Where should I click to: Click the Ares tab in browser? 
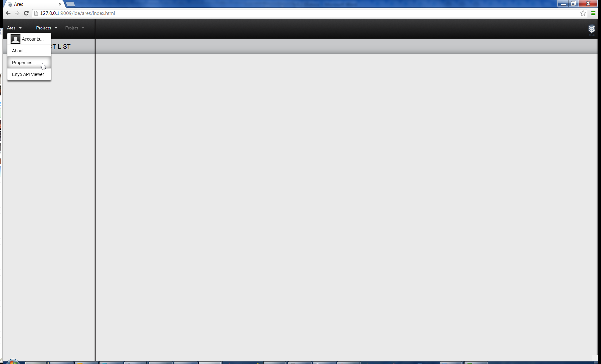tap(32, 4)
